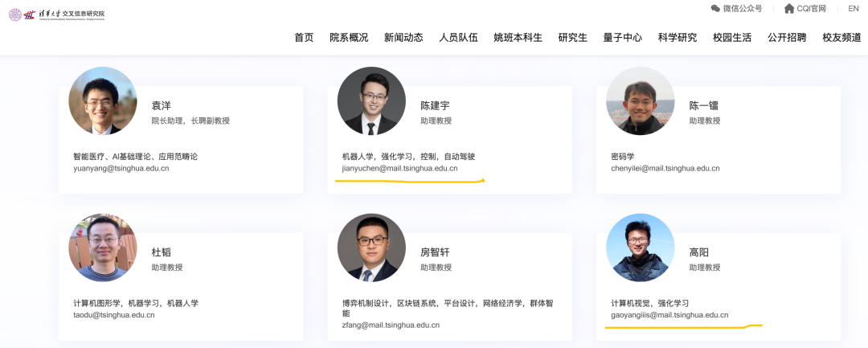Click the CQI official site home icon

coord(789,9)
